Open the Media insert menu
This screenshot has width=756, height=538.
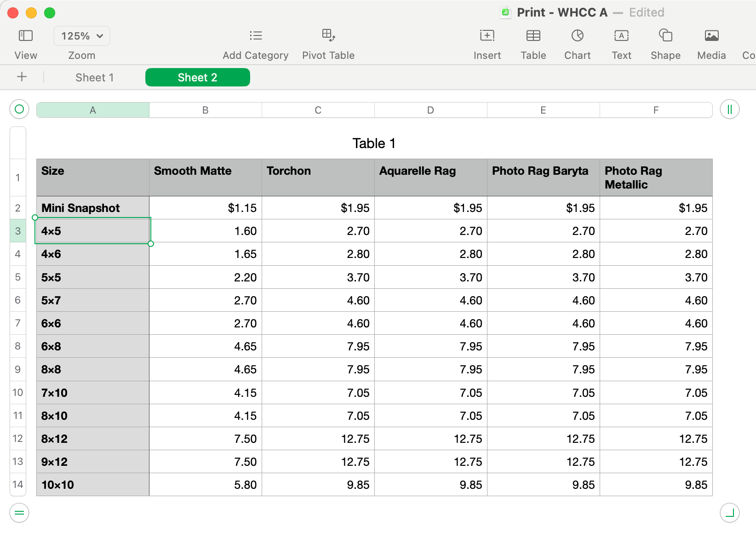coord(711,36)
